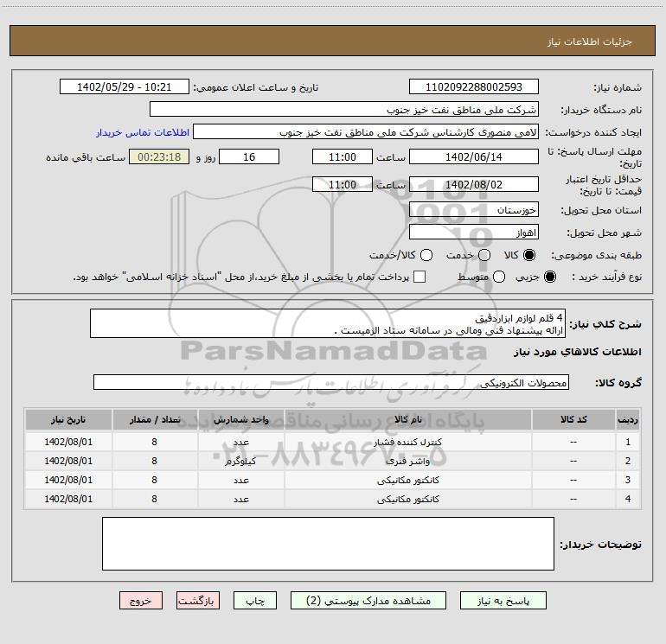Click the remaining days field showing 16
The width and height of the screenshot is (666, 644).
[249, 156]
